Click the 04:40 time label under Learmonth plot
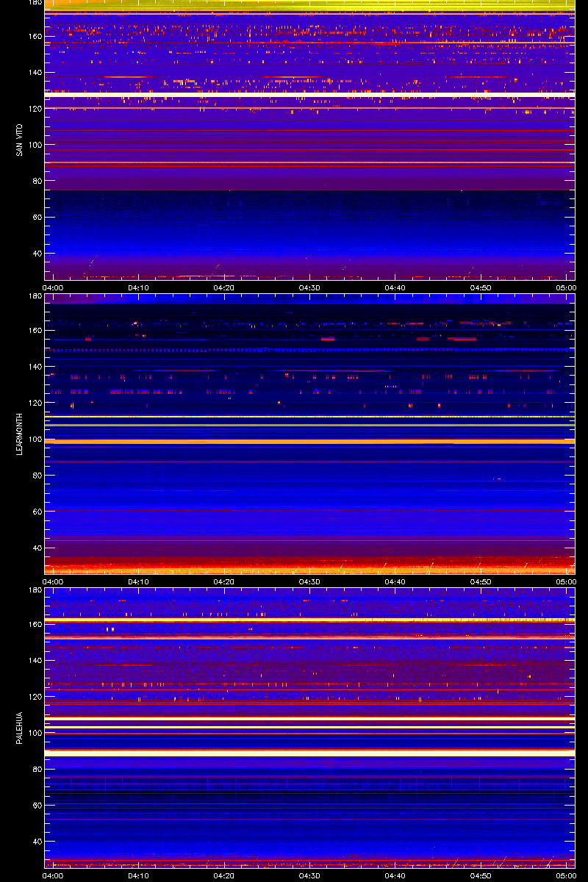 tap(395, 582)
